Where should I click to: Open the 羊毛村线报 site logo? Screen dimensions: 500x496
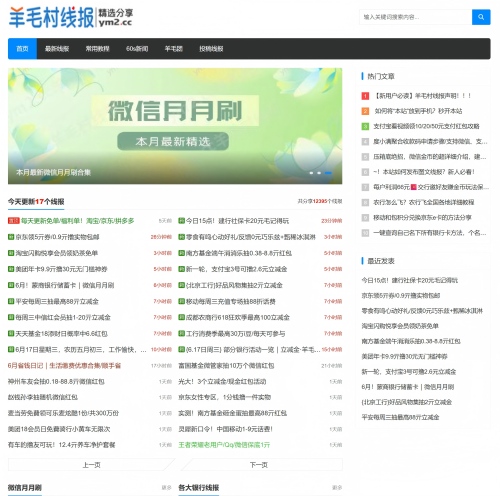click(x=71, y=17)
